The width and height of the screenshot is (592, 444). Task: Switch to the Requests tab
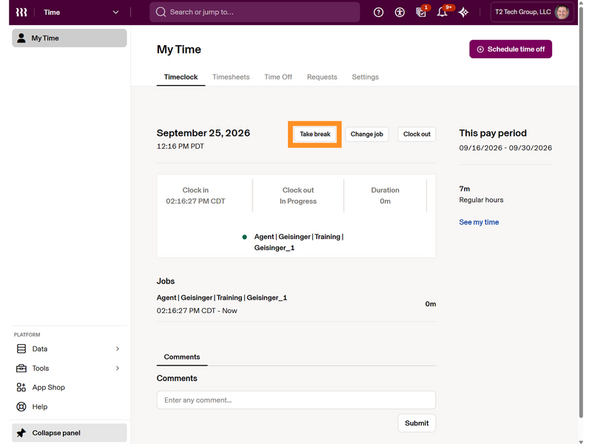coord(322,77)
